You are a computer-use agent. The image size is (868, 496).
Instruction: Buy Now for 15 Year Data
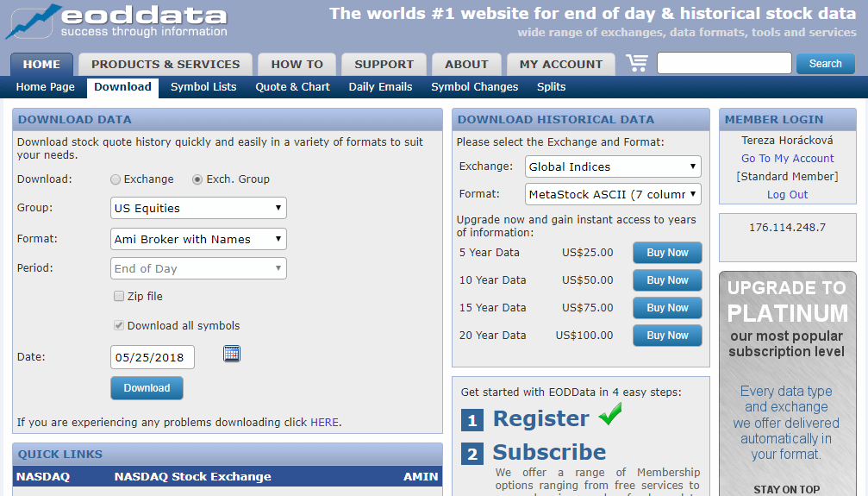[667, 308]
